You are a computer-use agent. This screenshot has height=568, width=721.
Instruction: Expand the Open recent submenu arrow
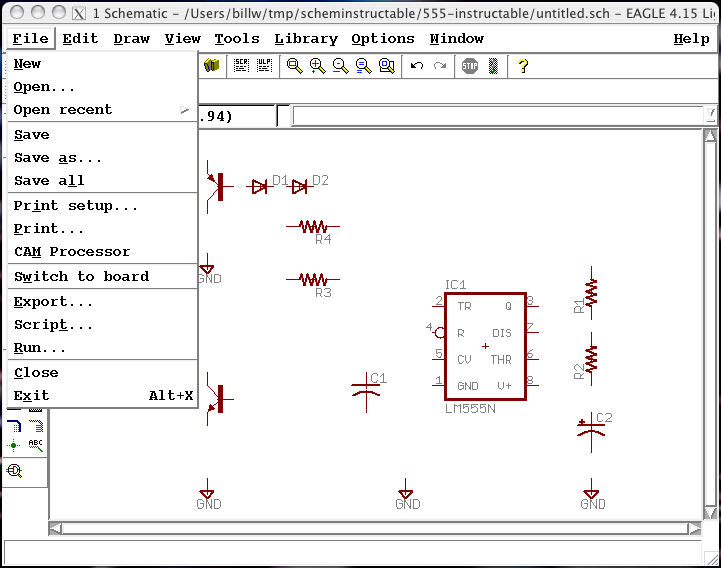tap(184, 110)
